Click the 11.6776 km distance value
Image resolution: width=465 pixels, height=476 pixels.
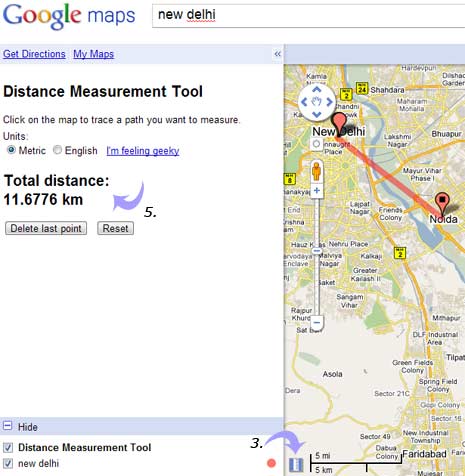(43, 200)
